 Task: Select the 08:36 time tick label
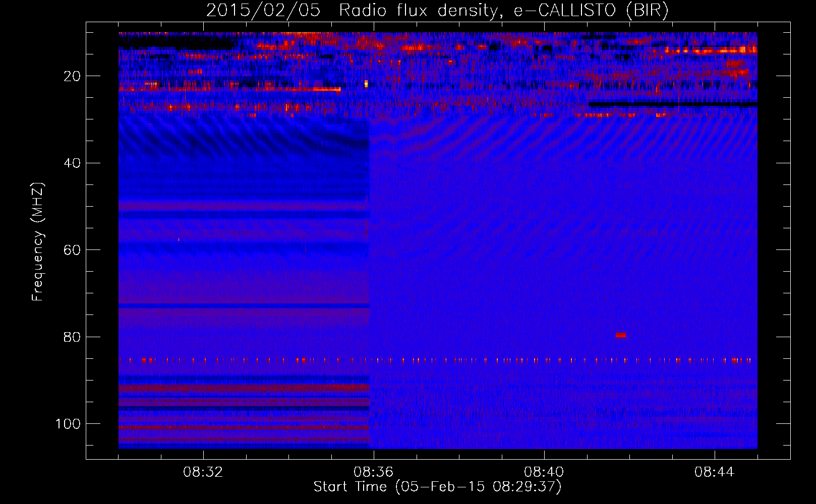point(374,472)
